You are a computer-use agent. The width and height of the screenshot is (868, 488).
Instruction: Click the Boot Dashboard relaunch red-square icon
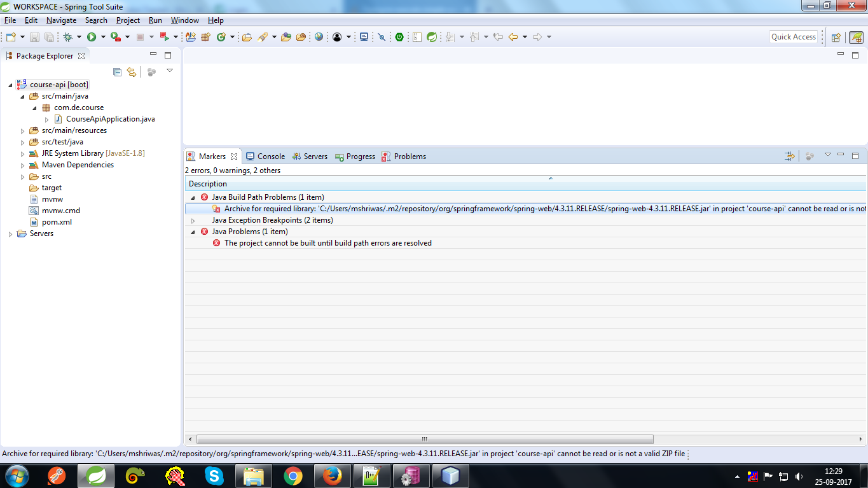pyautogui.click(x=164, y=37)
